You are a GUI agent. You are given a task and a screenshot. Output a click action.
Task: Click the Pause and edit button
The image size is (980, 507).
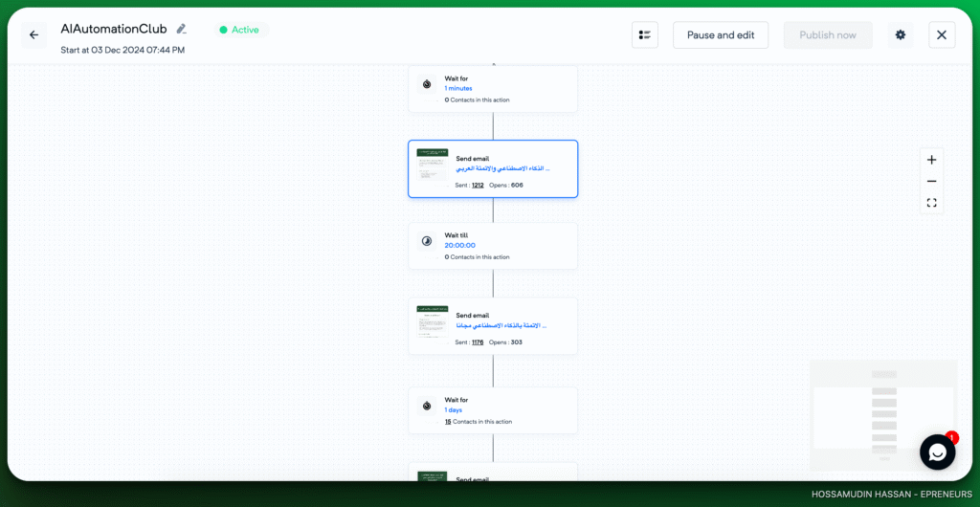coord(721,35)
